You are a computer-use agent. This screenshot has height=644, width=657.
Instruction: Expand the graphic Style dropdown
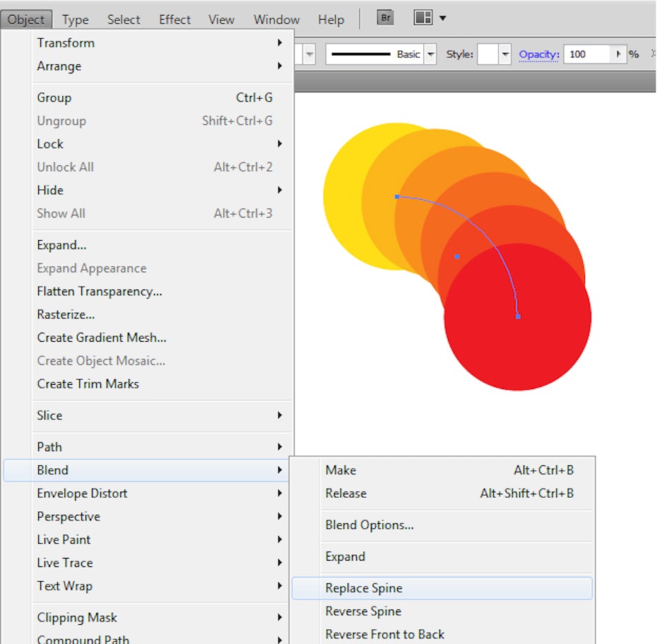(505, 54)
